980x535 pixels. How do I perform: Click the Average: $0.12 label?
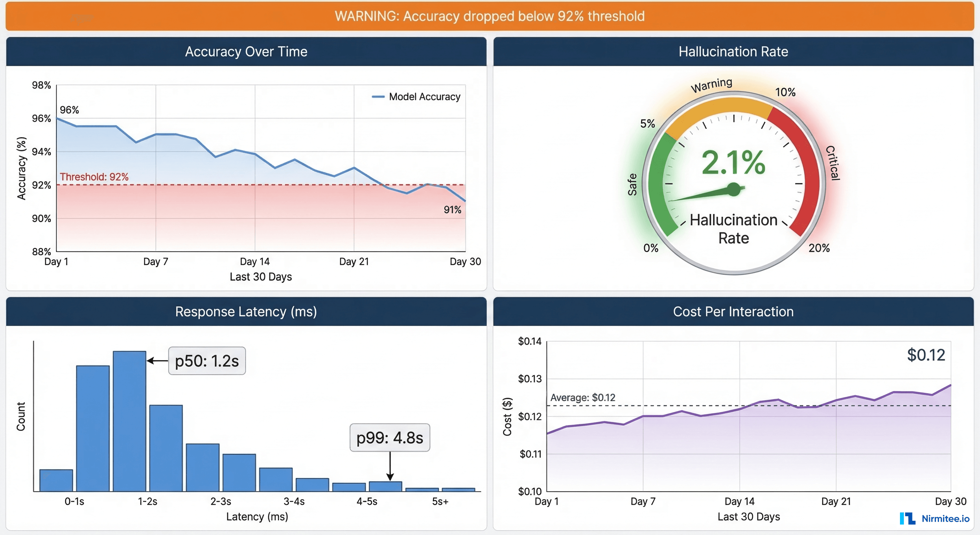(x=583, y=397)
